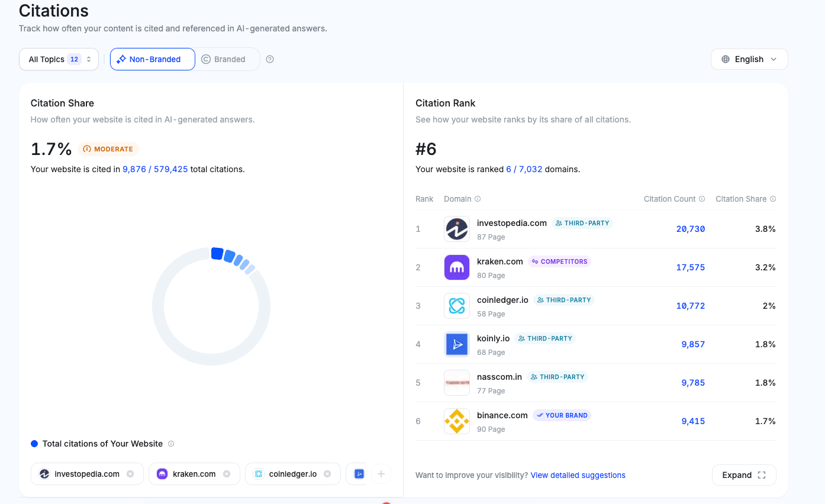Viewport: 825px width, 504px height.
Task: Click the darkest blue donut chart segment
Action: point(217,254)
